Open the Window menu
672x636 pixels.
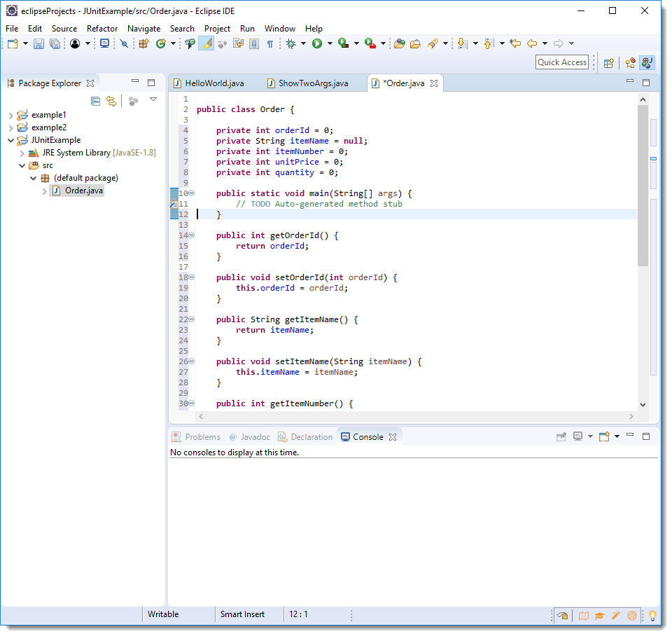pos(280,28)
